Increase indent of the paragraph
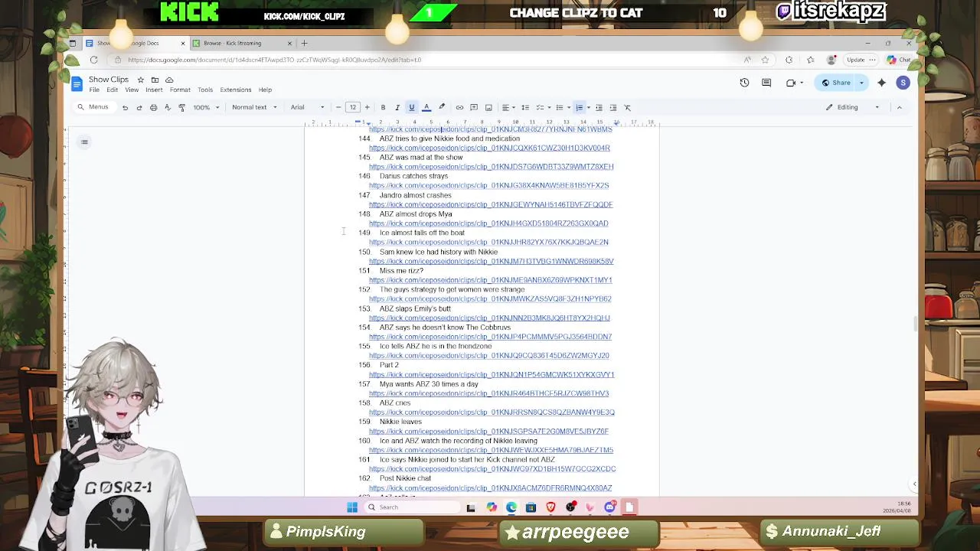Image resolution: width=980 pixels, height=551 pixels. [x=612, y=107]
